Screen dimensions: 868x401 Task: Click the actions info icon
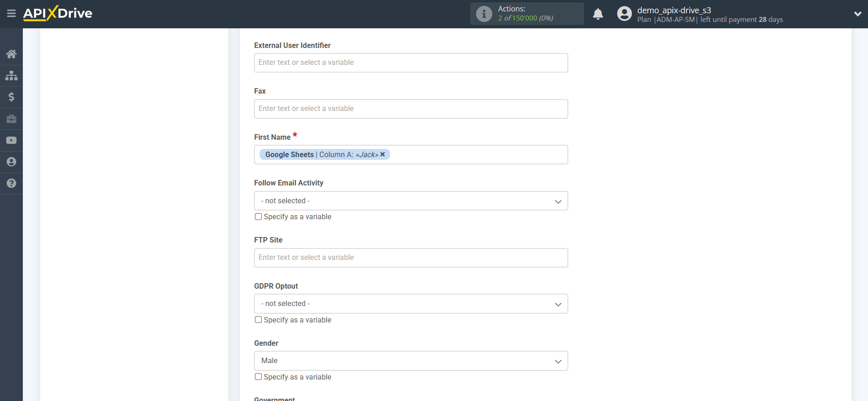(484, 14)
